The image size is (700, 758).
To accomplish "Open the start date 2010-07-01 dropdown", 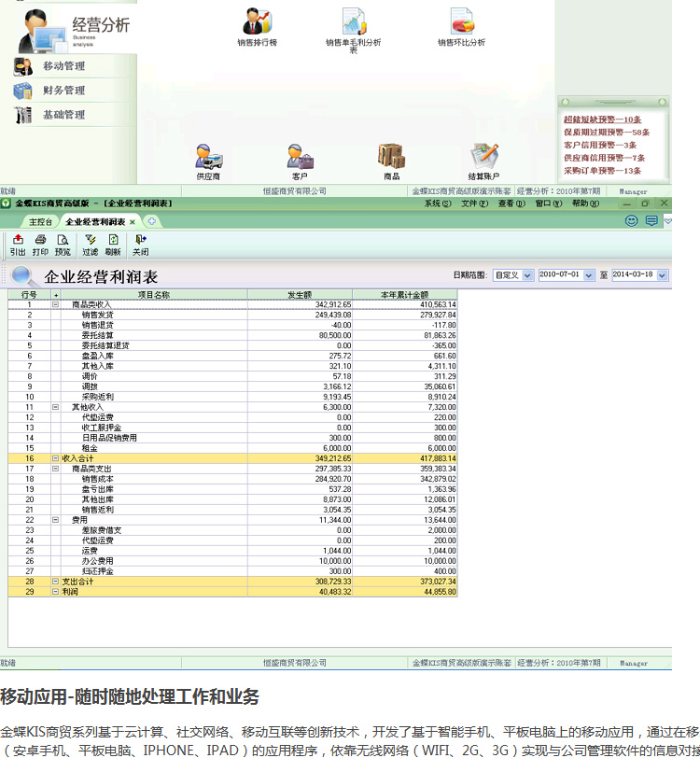I will pyautogui.click(x=588, y=275).
